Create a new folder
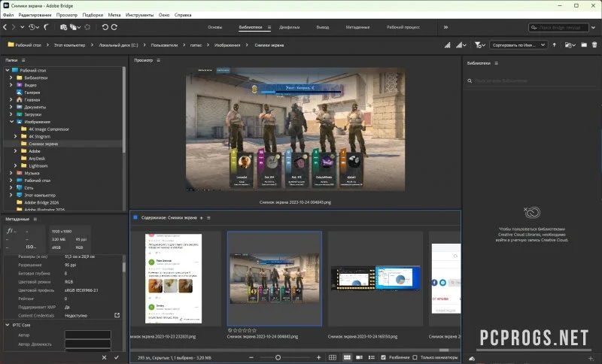 coord(584,45)
